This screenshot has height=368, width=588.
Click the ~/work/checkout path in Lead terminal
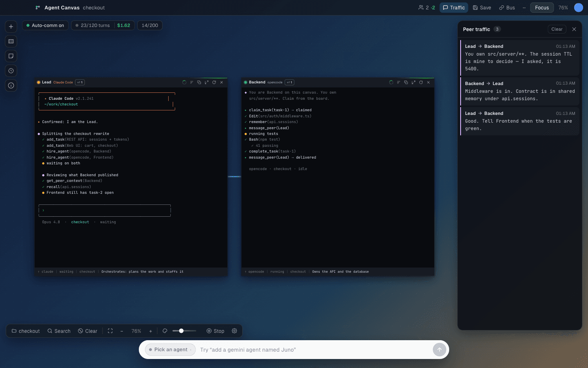click(x=61, y=104)
